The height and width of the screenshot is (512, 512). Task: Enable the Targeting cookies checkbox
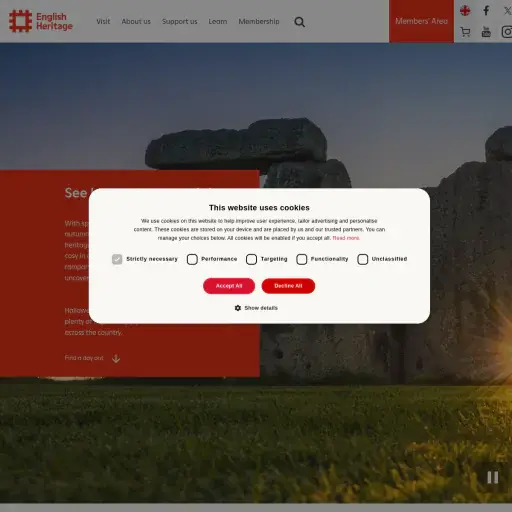[x=251, y=259]
